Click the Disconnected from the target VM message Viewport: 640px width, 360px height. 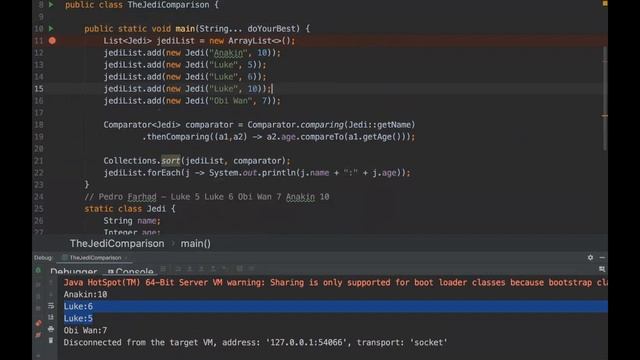pos(256,342)
